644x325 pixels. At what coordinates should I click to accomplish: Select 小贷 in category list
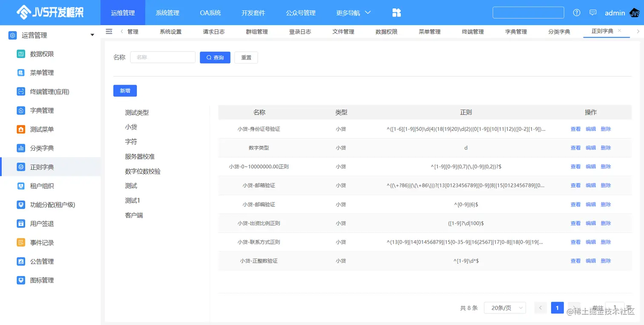coord(131,127)
